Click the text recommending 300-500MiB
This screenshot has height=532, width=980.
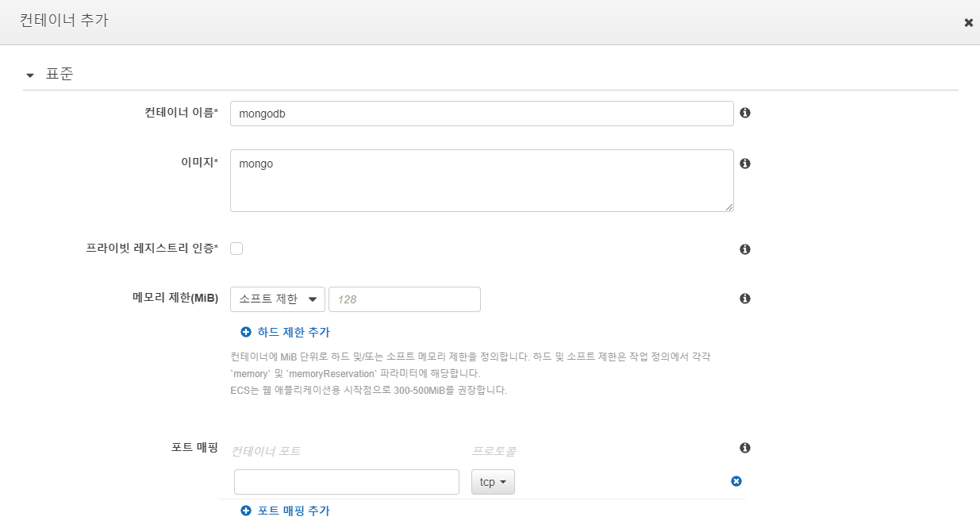coord(368,390)
